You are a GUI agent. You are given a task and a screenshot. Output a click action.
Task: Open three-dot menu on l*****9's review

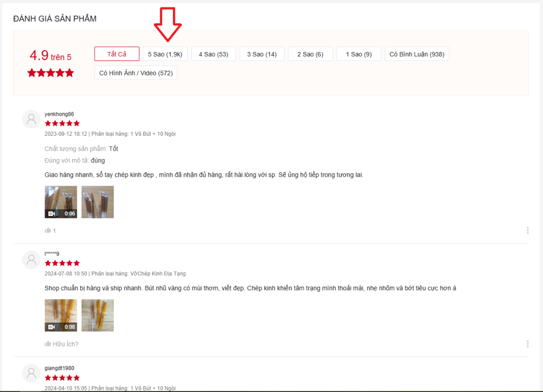527,344
